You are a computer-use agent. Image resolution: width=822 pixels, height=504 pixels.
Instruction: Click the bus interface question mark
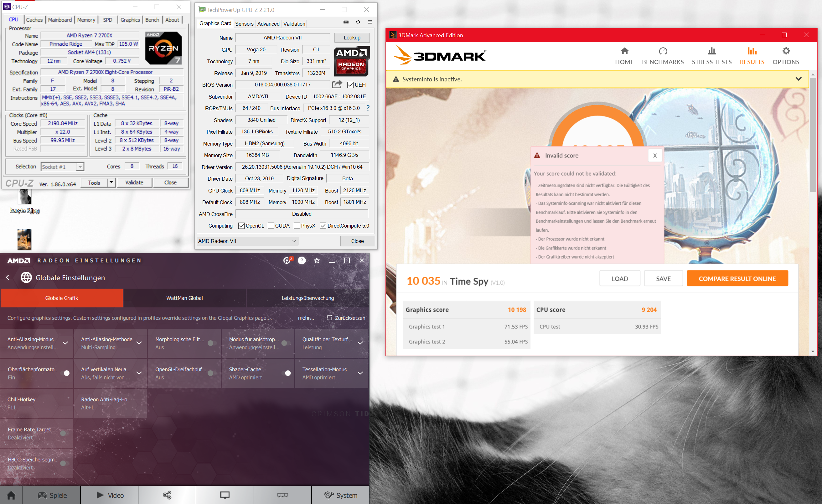coord(368,108)
